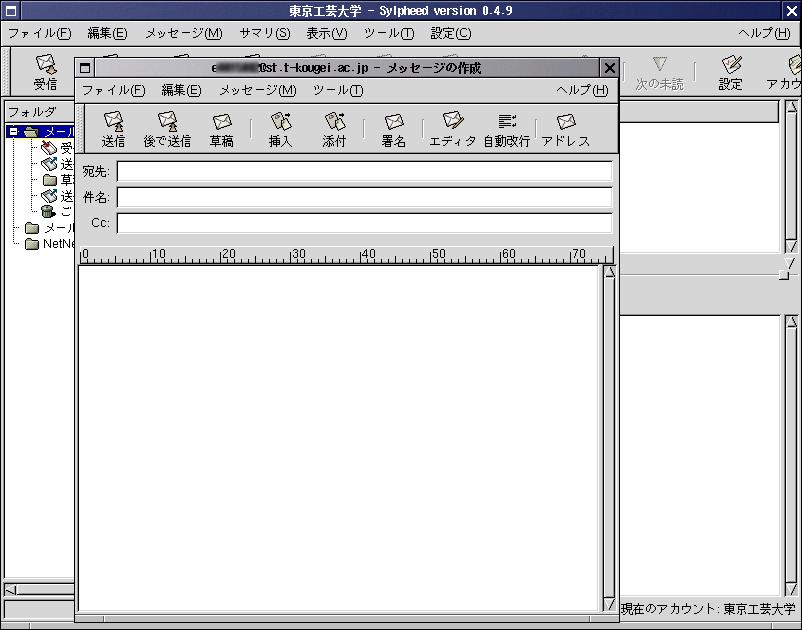The width and height of the screenshot is (802, 630).
Task: Click summary pane scrollbar up arrow in main window
Action: pyautogui.click(x=791, y=106)
